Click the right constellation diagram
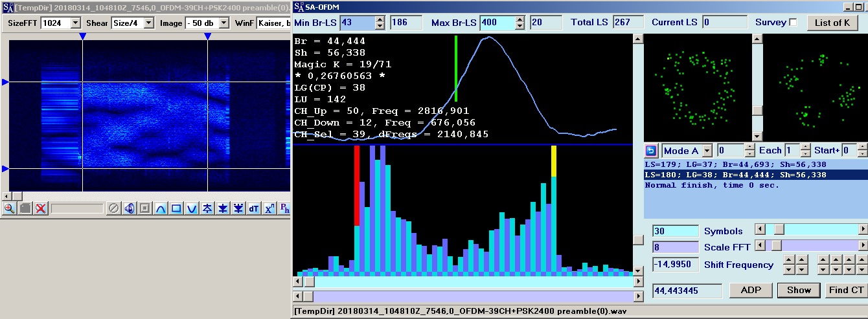The width and height of the screenshot is (868, 319). pos(816,87)
